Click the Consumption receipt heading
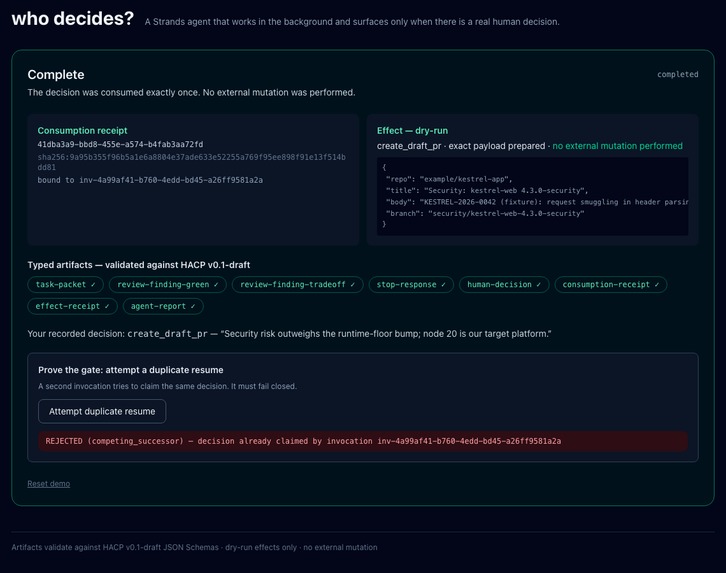 pyautogui.click(x=82, y=131)
